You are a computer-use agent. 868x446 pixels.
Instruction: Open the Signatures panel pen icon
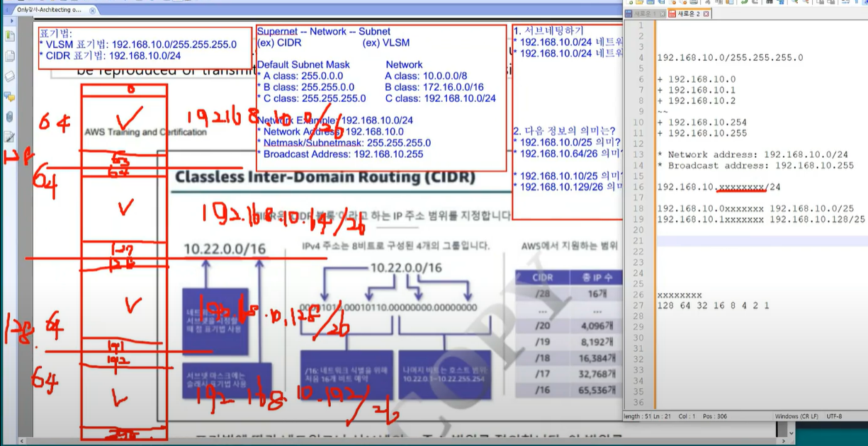(10, 137)
